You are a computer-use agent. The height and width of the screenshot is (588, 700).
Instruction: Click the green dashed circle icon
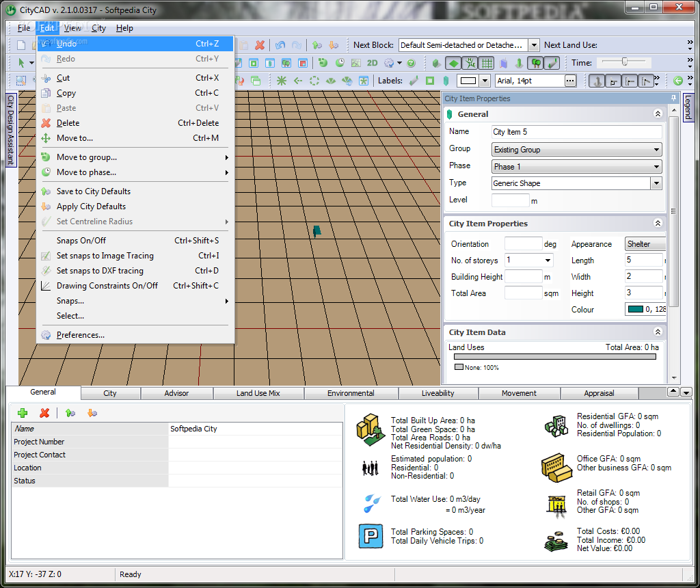(x=314, y=81)
